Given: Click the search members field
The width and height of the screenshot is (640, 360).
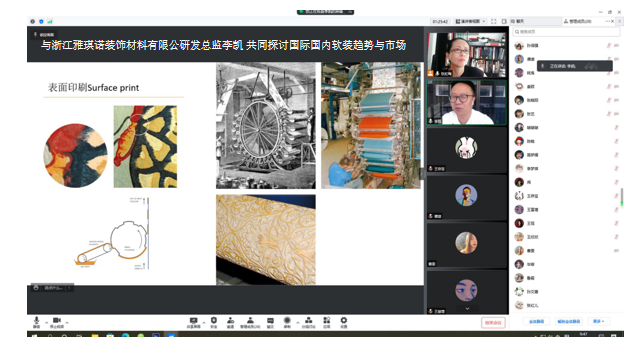Looking at the screenshot, I should pos(567,31).
